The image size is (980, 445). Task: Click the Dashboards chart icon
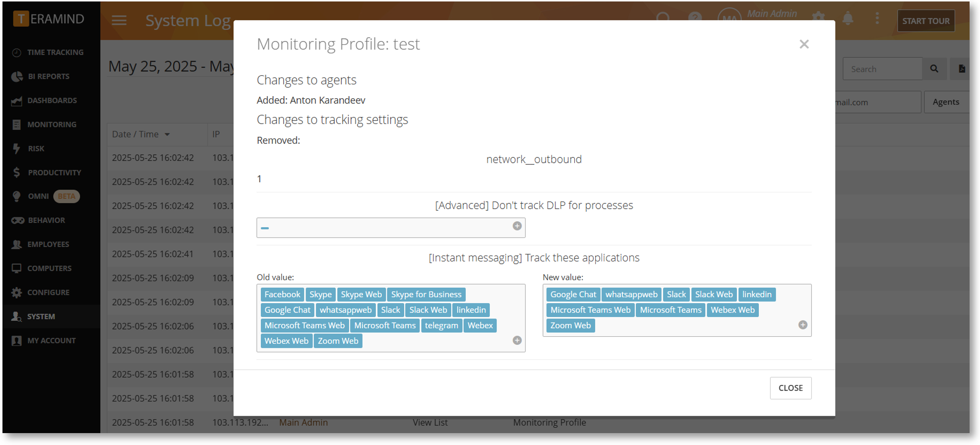click(16, 101)
